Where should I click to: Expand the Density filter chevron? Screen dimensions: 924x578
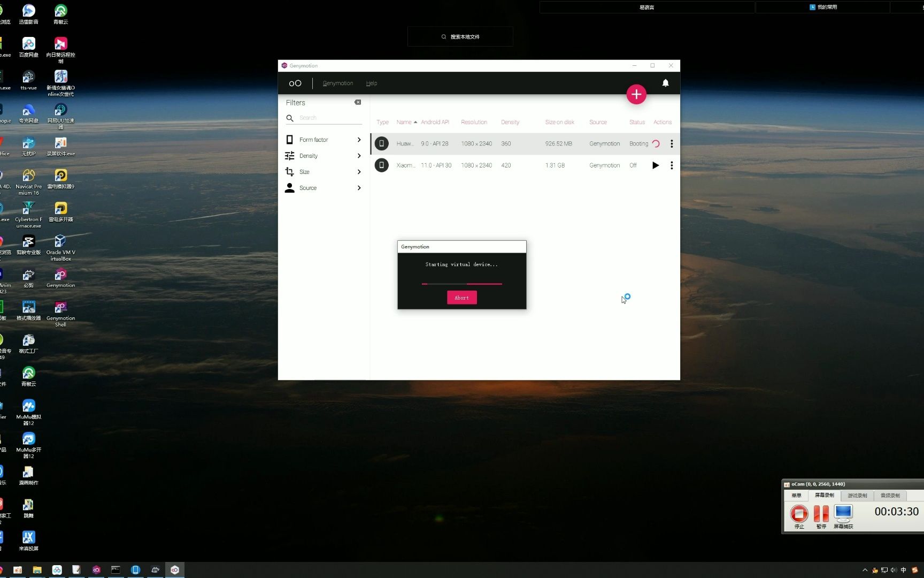(359, 156)
